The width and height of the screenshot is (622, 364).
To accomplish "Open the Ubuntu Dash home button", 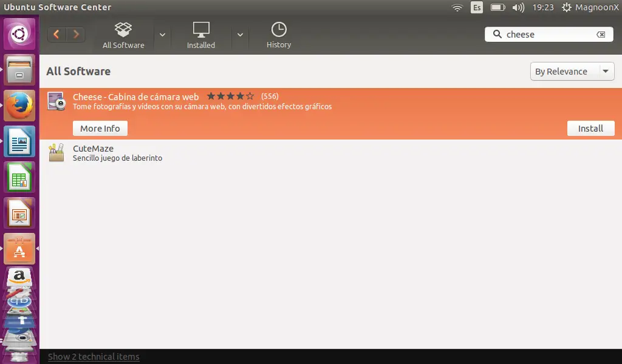I will coord(19,34).
